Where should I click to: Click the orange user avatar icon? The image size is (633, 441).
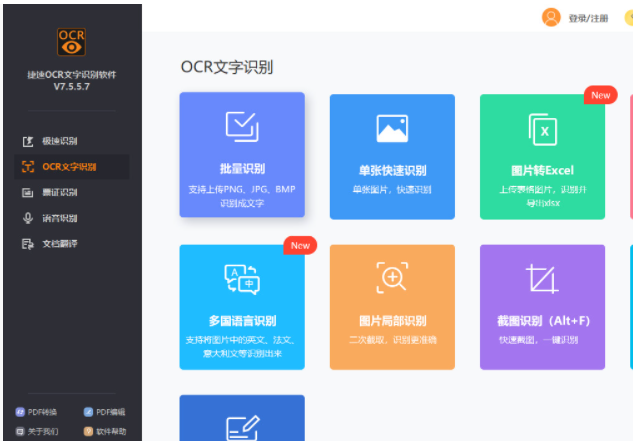click(551, 17)
